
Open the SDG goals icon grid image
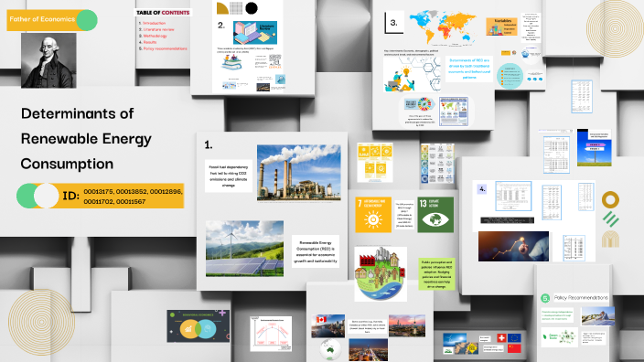point(437,164)
